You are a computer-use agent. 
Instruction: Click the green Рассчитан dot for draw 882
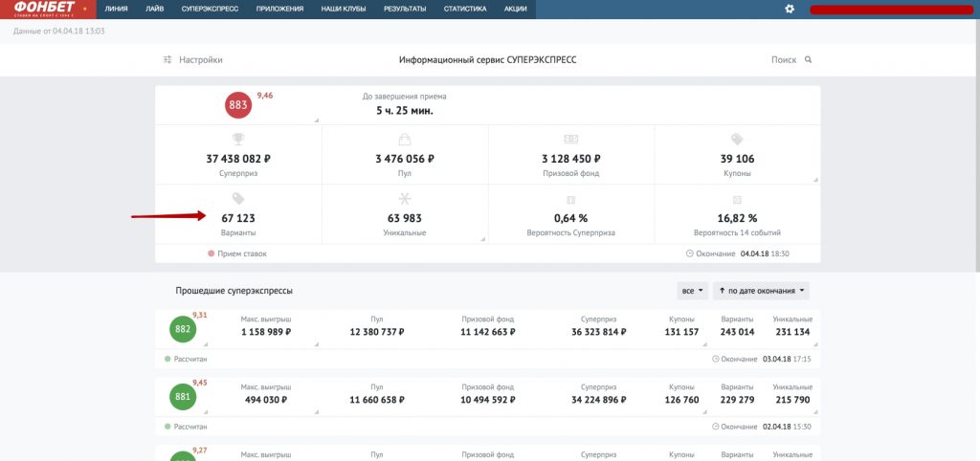[167, 360]
